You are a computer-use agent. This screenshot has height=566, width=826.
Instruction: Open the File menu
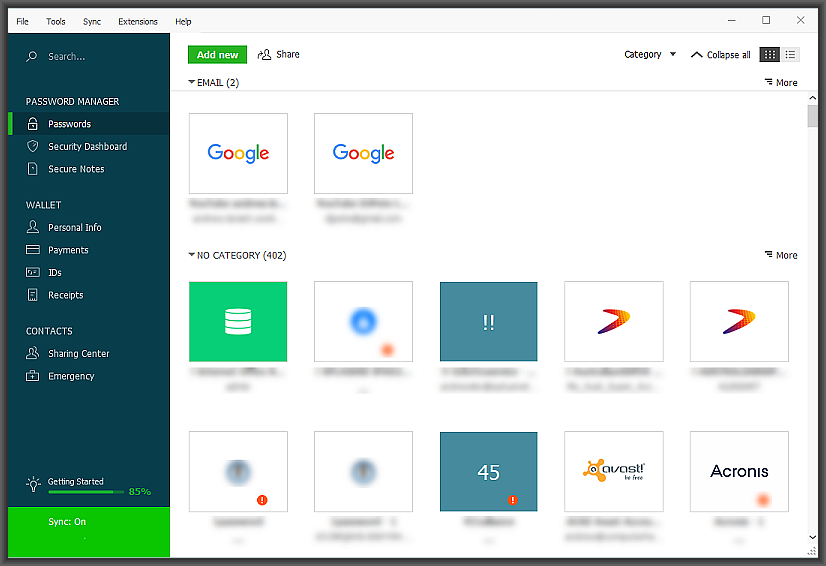[x=22, y=21]
